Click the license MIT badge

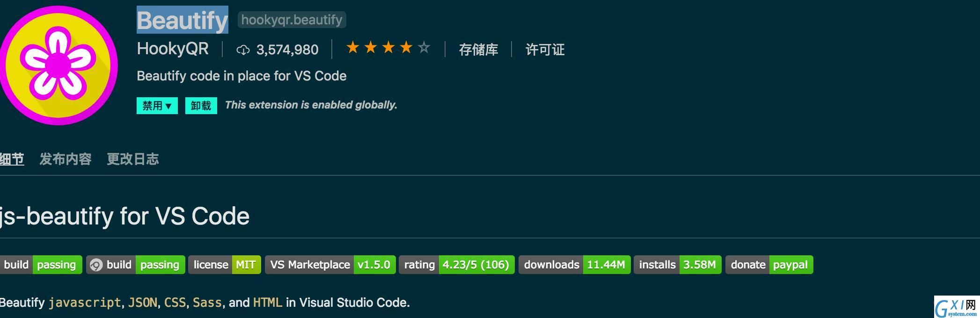pos(225,265)
